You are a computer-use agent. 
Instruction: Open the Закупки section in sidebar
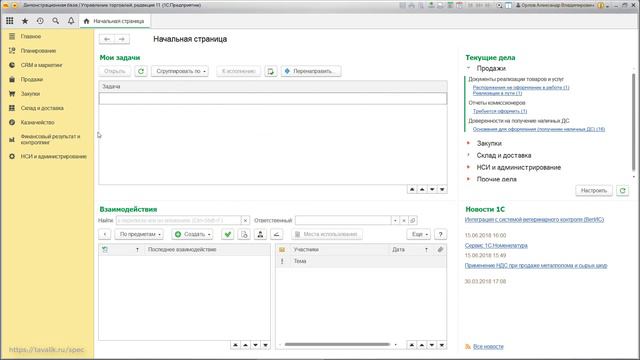click(31, 93)
